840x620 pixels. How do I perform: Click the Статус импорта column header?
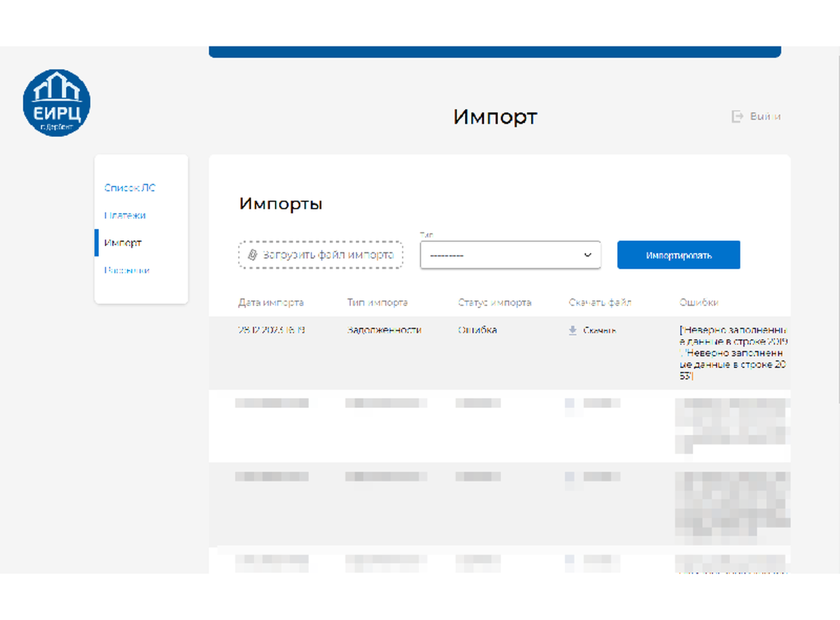pos(495,303)
